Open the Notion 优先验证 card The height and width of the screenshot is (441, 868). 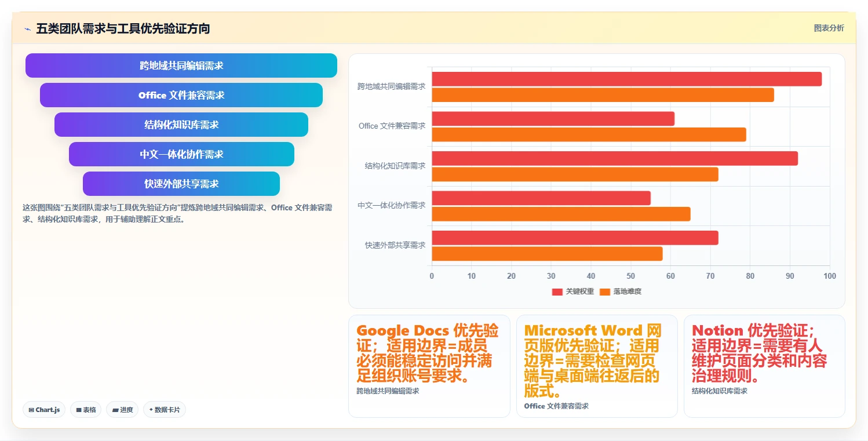point(764,366)
